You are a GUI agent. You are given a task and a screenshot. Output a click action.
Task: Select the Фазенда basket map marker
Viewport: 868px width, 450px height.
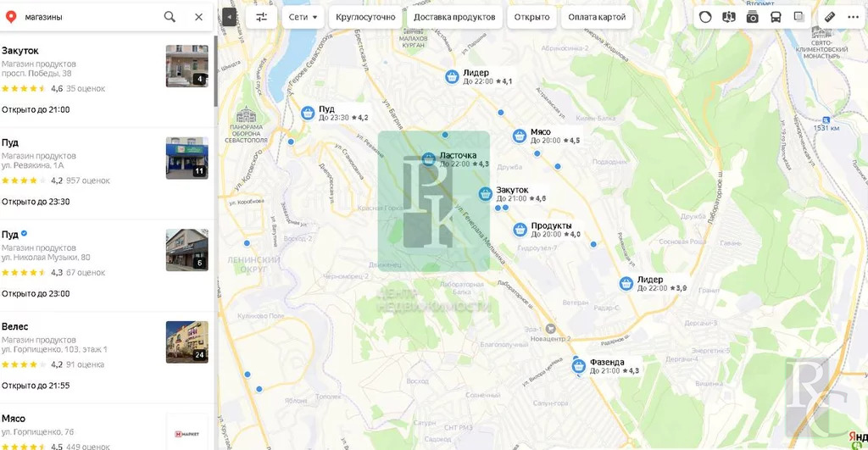(579, 366)
